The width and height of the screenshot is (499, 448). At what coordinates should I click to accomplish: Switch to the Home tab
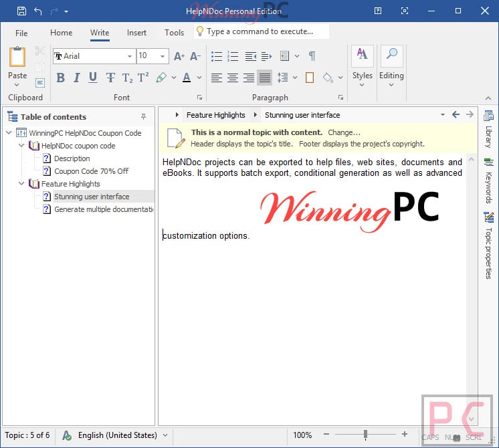pyautogui.click(x=61, y=33)
